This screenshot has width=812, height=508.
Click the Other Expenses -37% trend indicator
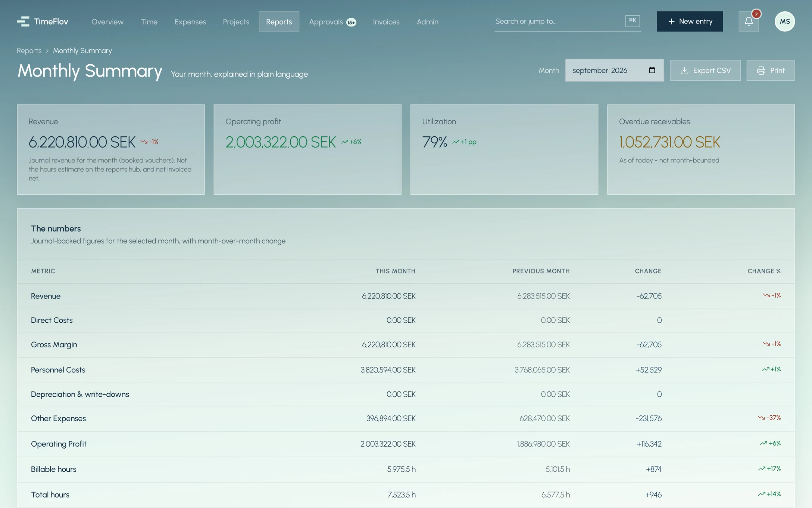pyautogui.click(x=769, y=418)
